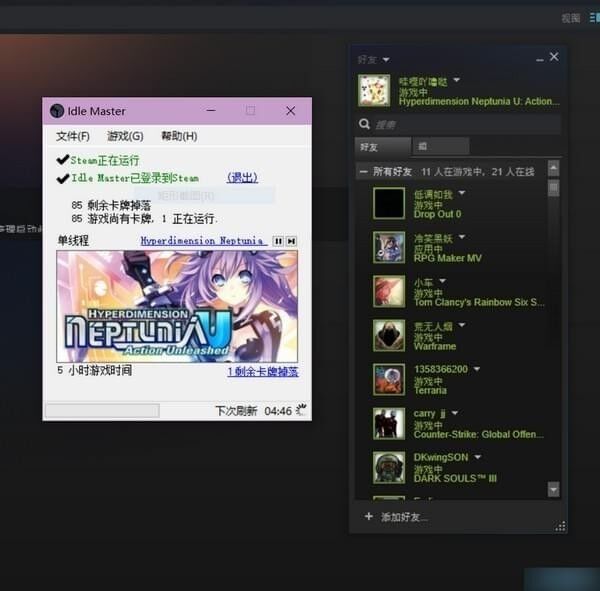The height and width of the screenshot is (591, 600).
Task: Click DKwingSON's avatar icon
Action: point(388,467)
